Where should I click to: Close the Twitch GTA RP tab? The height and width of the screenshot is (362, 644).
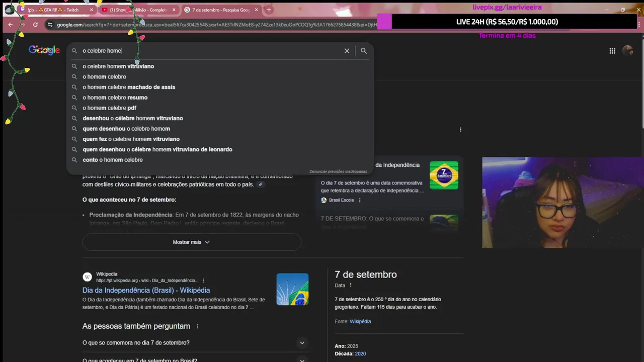tap(92, 10)
